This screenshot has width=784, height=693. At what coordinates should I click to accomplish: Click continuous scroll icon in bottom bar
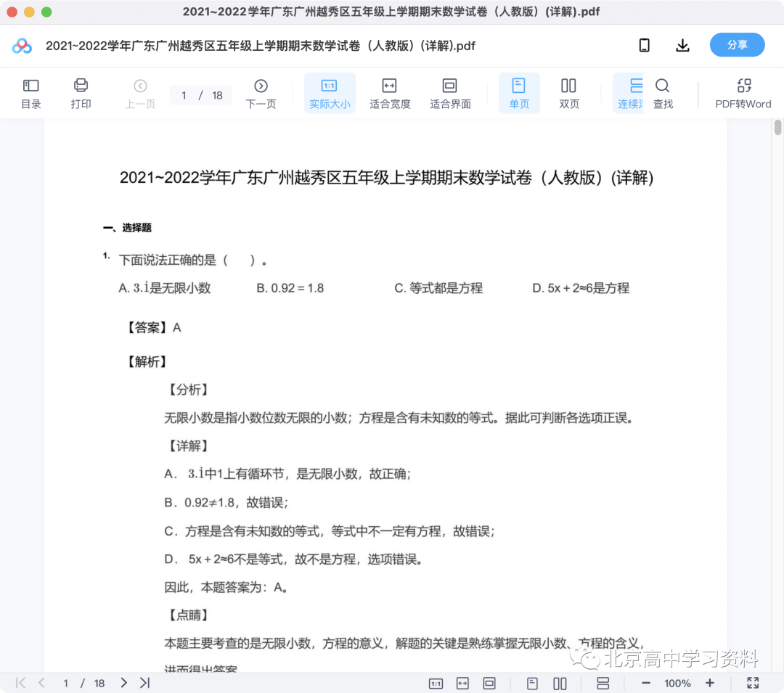[x=603, y=683]
